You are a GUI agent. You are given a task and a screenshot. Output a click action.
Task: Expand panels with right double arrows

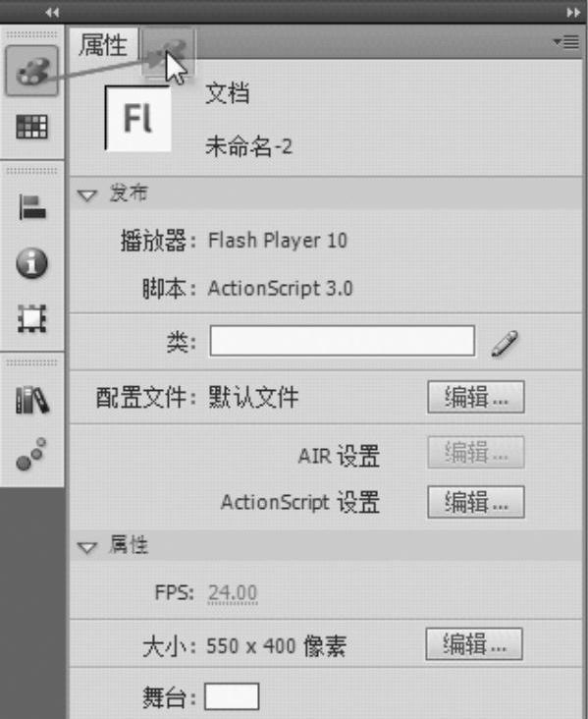coord(573,13)
